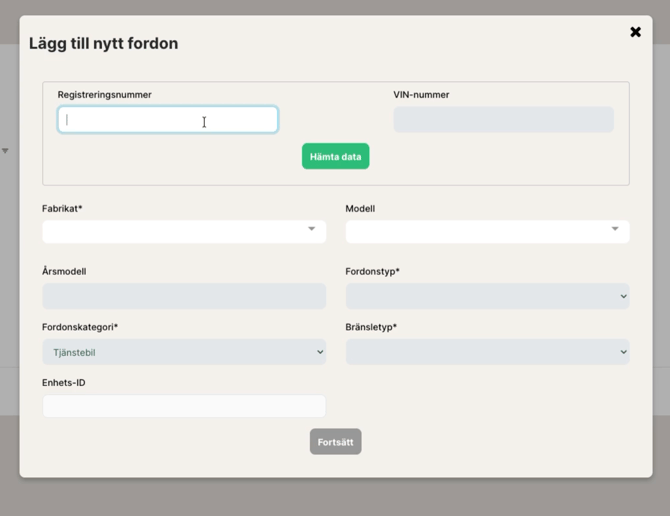Click the small triangle behind the dialog
Image resolution: width=670 pixels, height=516 pixels.
click(x=5, y=151)
